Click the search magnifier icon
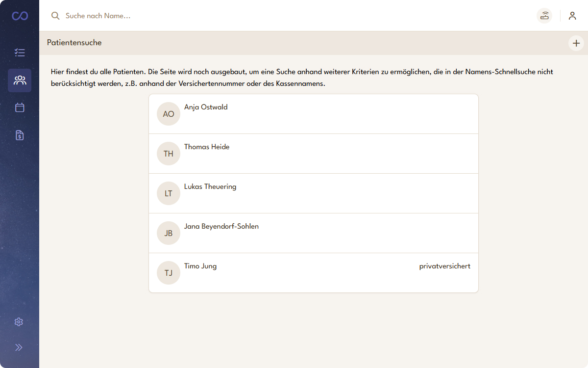588x368 pixels. 55,16
